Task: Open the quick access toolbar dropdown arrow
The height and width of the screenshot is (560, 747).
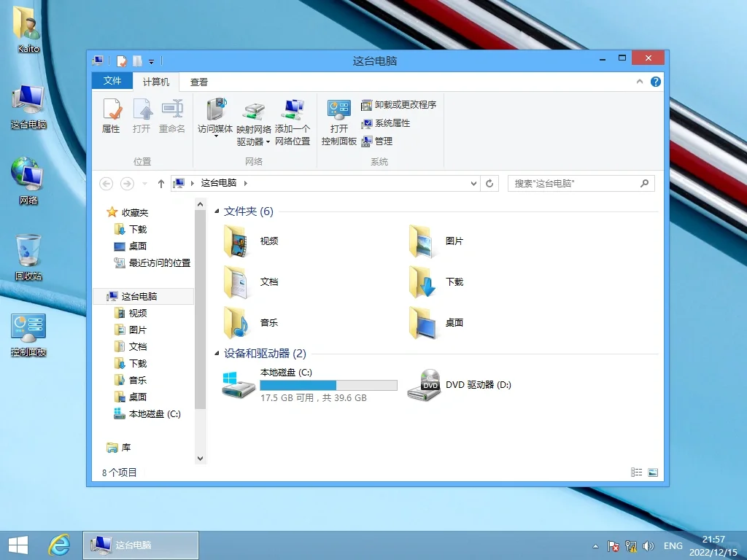Action: (x=151, y=61)
